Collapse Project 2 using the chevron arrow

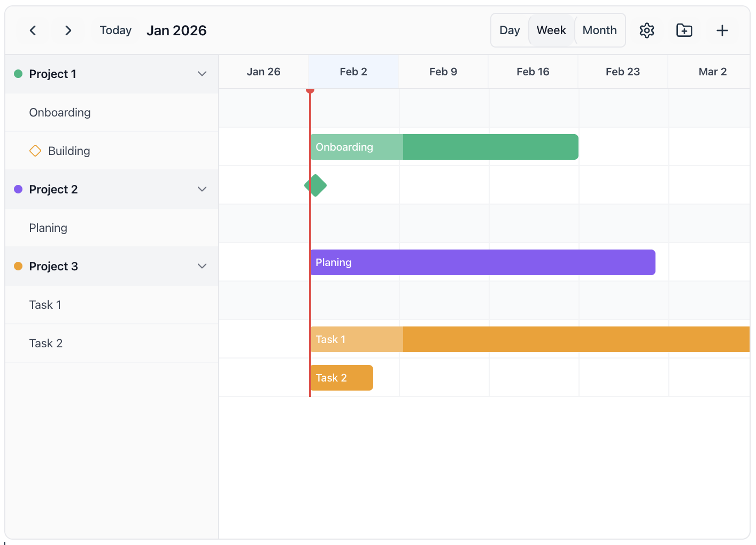(202, 189)
